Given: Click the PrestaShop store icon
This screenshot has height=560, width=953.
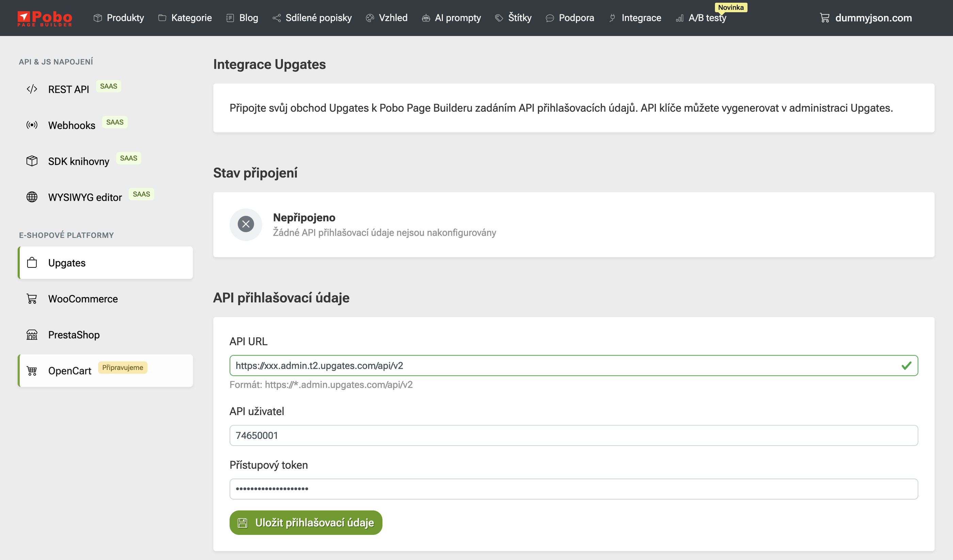Looking at the screenshot, I should (32, 335).
